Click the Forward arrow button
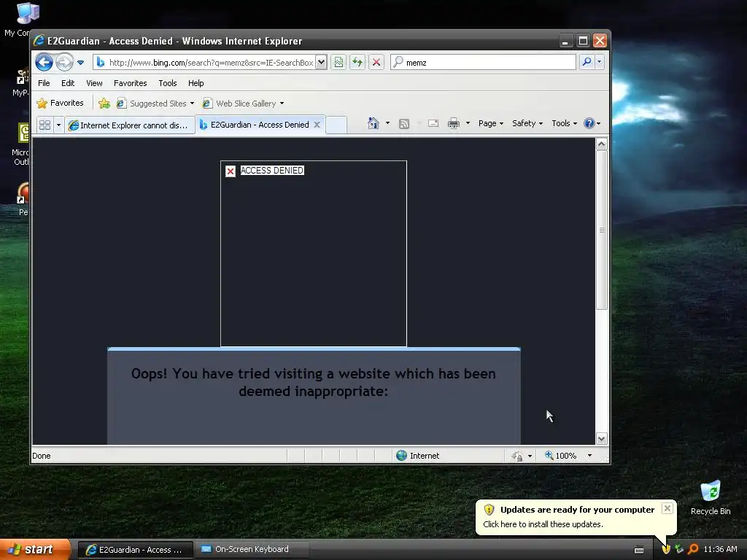Screen dimensions: 747x560 point(64,62)
